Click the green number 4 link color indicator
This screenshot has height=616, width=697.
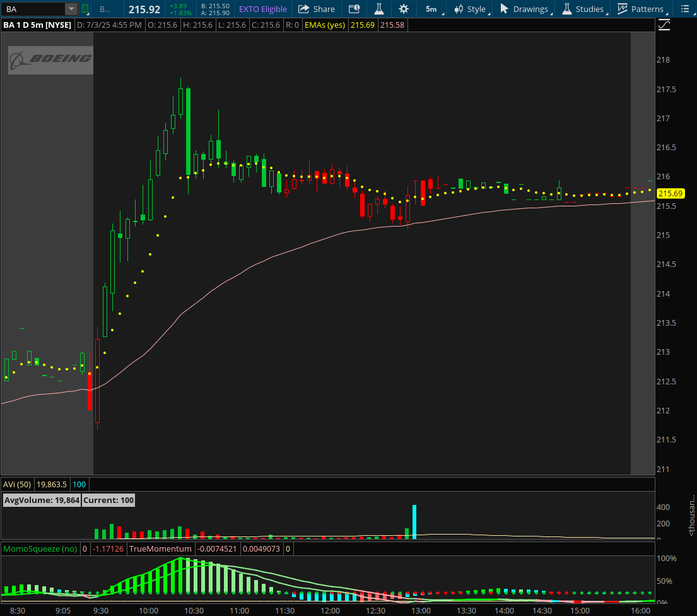click(x=85, y=9)
